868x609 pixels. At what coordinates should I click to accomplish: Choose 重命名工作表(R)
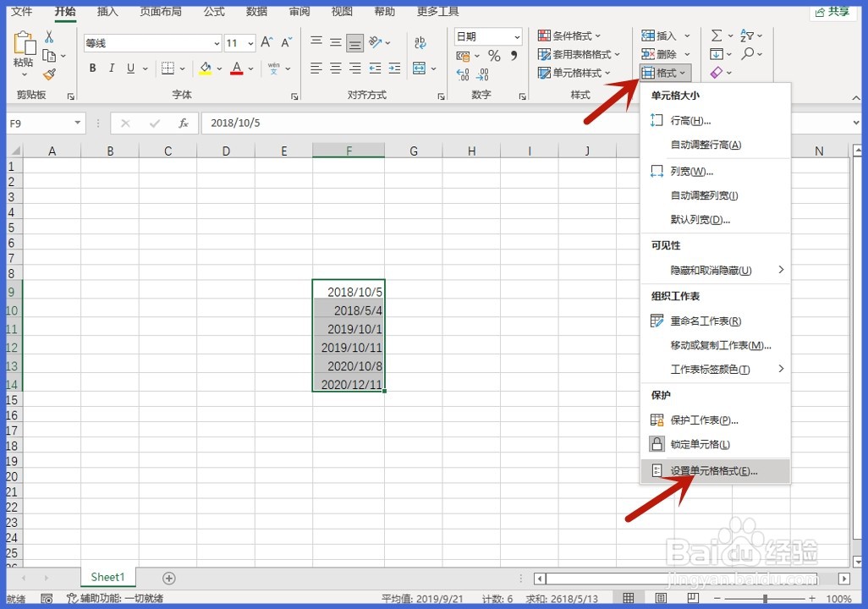[715, 321]
